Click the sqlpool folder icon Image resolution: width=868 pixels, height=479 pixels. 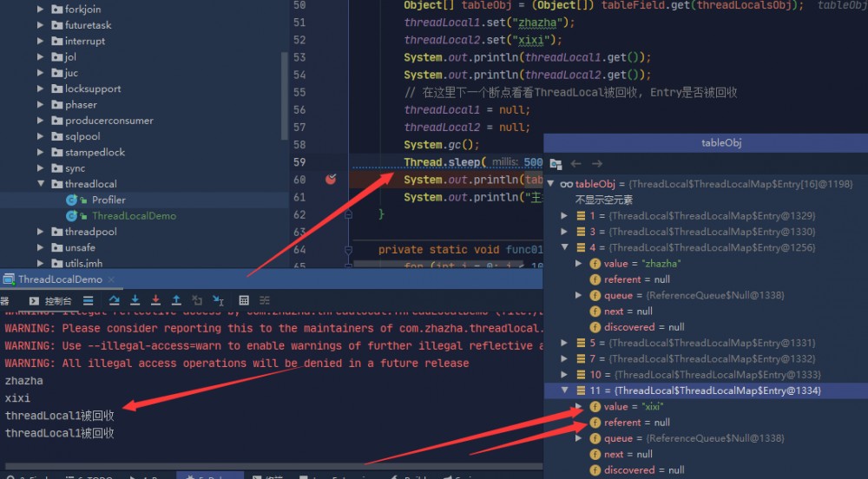56,136
